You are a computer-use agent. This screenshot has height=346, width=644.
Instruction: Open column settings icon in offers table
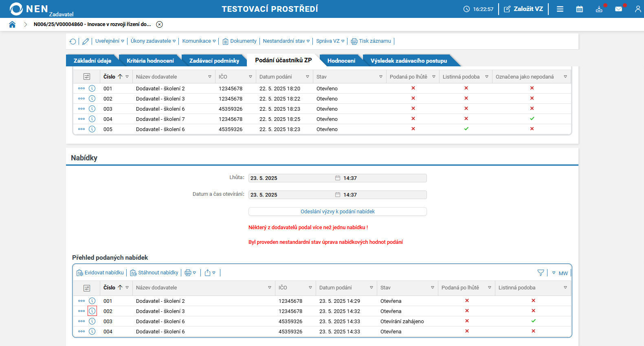pos(87,288)
